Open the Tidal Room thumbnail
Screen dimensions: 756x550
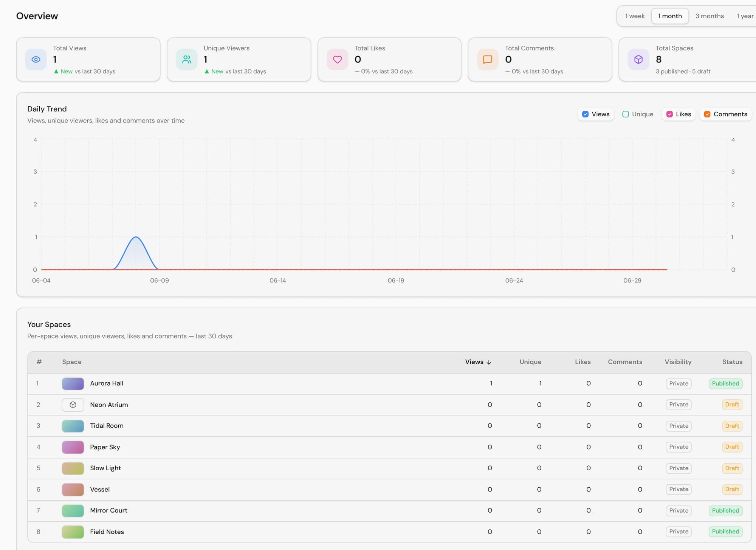pos(73,426)
